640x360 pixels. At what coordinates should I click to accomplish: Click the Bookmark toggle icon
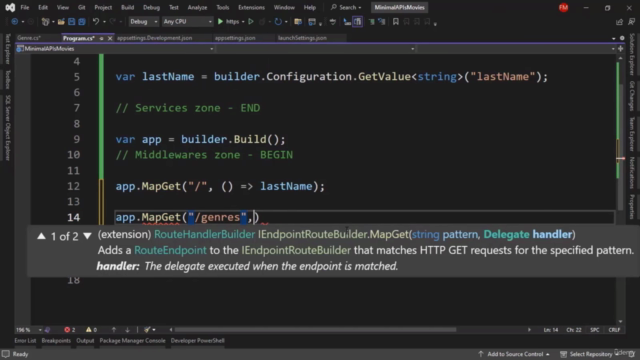click(x=396, y=22)
